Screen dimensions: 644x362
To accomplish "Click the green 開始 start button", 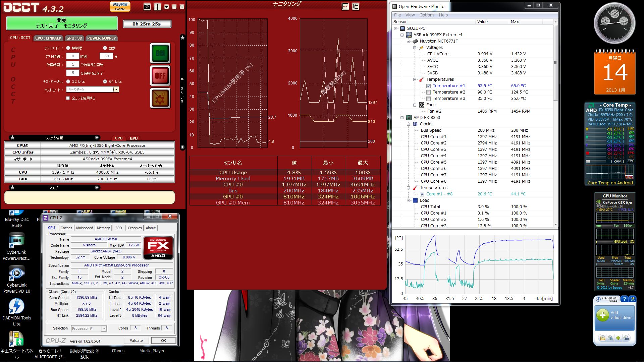I will pos(62,23).
